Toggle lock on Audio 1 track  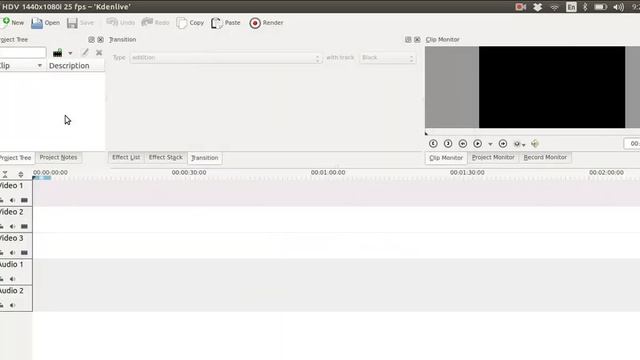point(2,279)
